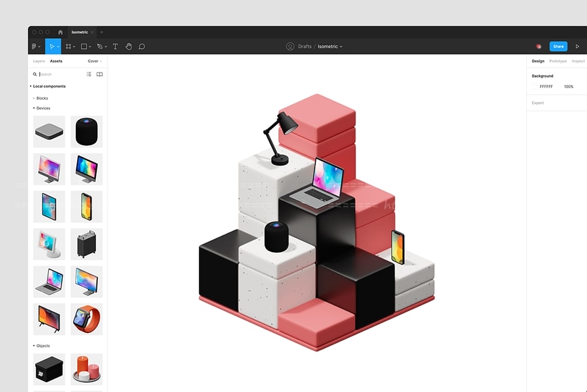Click the white Background color swatch
The image size is (587, 392).
click(x=534, y=87)
